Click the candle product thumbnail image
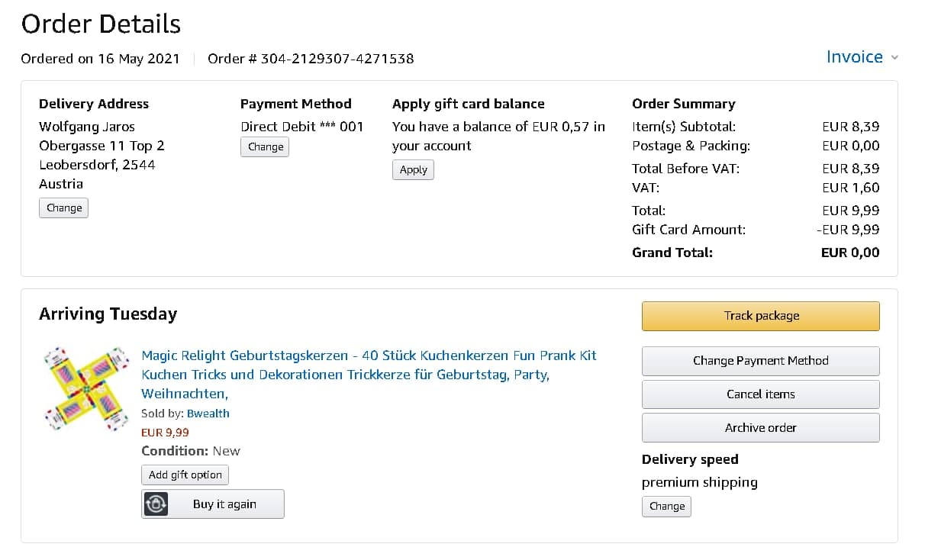 click(86, 388)
